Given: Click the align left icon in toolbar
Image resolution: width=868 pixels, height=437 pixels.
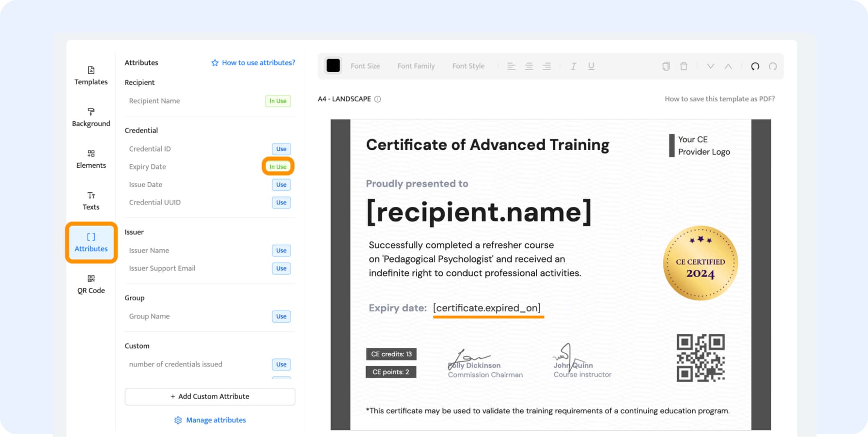Looking at the screenshot, I should pyautogui.click(x=511, y=66).
